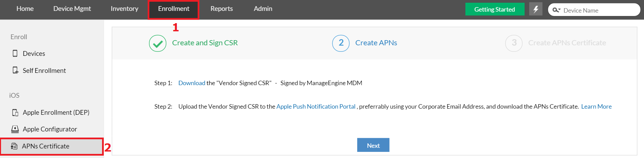
Task: Click the Apple Configurator icon
Action: [15, 129]
